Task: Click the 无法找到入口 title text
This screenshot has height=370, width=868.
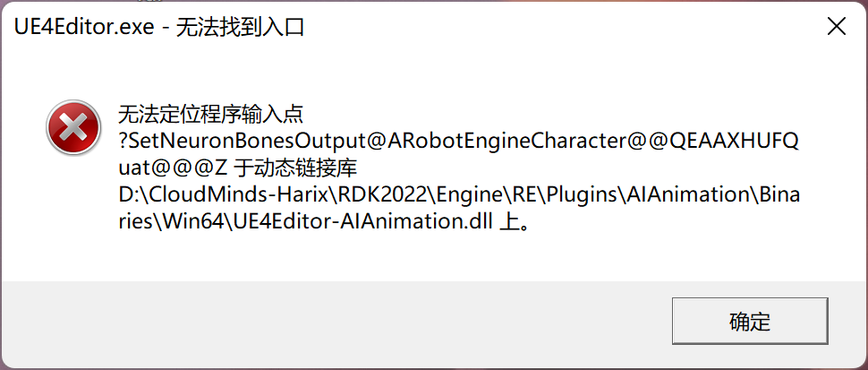Action: pos(241,27)
